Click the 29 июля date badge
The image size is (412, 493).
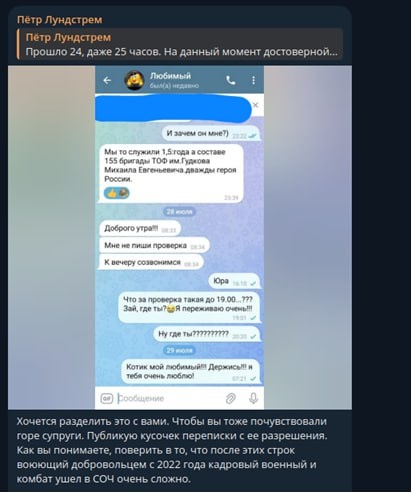179,350
